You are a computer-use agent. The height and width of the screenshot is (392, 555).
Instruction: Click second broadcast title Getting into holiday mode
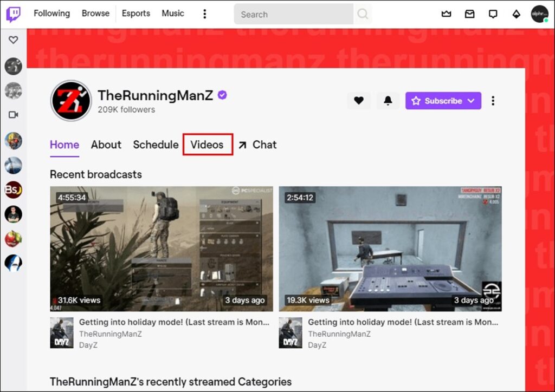[403, 322]
